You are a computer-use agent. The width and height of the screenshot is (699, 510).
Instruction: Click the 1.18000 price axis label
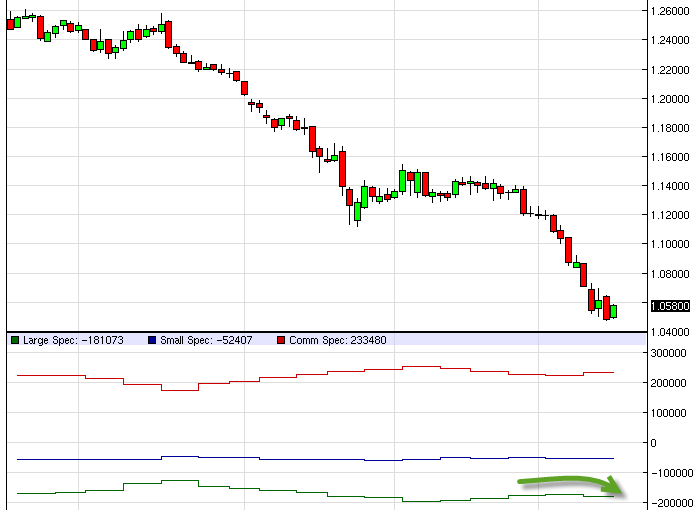tap(670, 128)
